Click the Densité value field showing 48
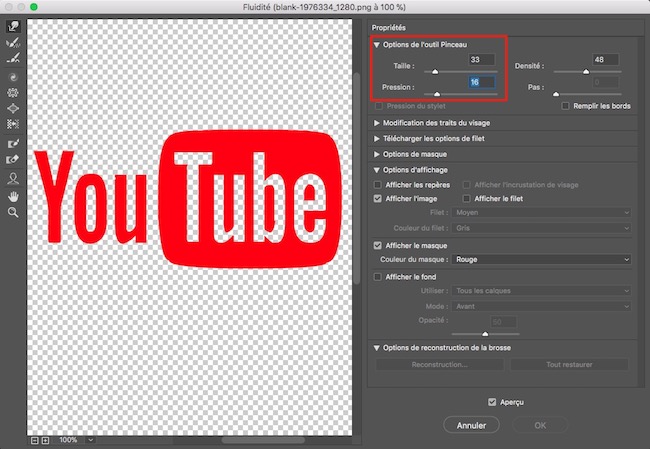Screen dimensions: 650x449 click(x=606, y=60)
